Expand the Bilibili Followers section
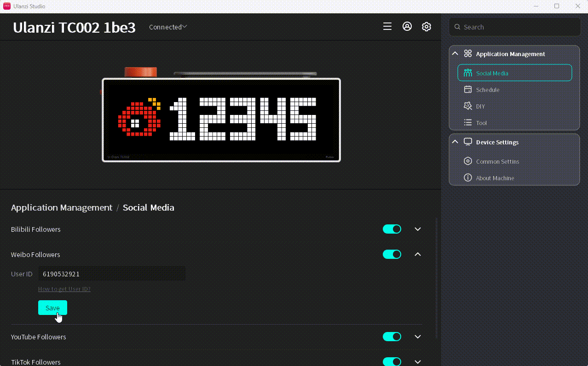Viewport: 588px width, 366px height. tap(418, 229)
